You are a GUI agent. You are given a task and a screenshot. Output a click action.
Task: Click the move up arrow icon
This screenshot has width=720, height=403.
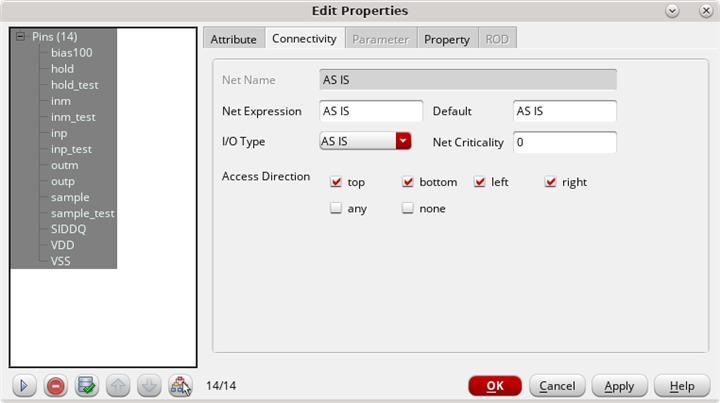[118, 385]
